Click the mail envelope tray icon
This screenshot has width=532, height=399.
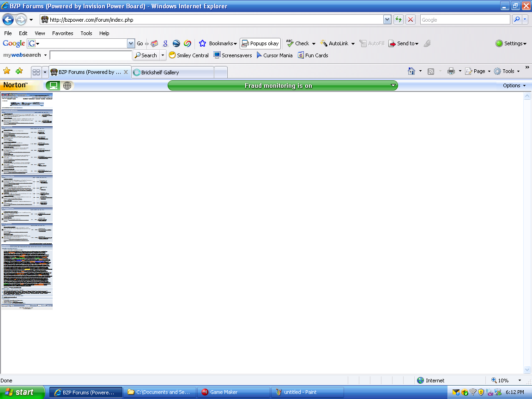click(x=456, y=392)
